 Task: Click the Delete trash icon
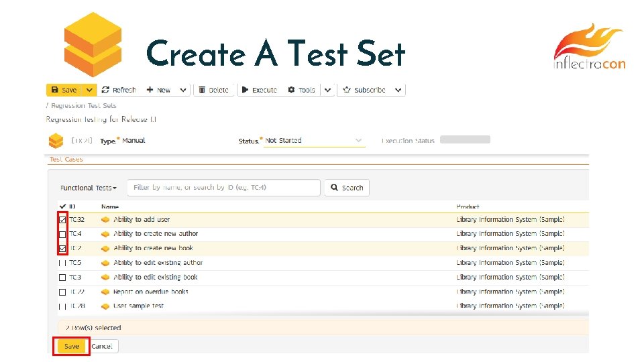pyautogui.click(x=201, y=90)
